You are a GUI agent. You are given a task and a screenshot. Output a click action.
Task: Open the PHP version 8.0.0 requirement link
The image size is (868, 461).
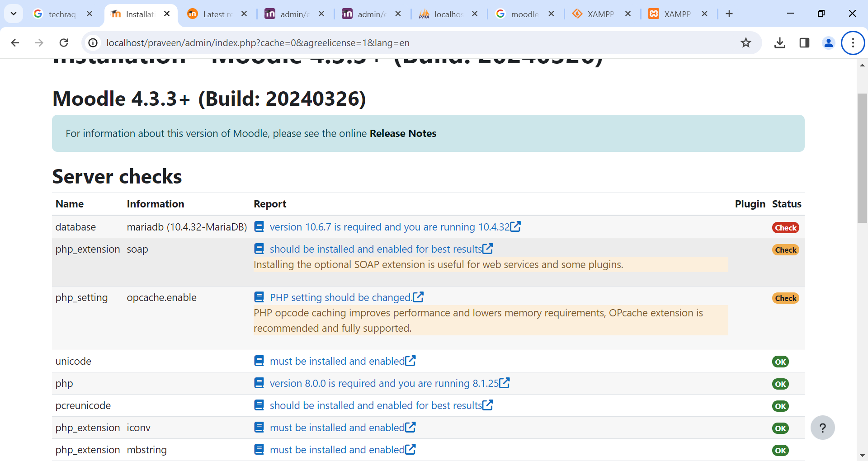click(x=390, y=383)
